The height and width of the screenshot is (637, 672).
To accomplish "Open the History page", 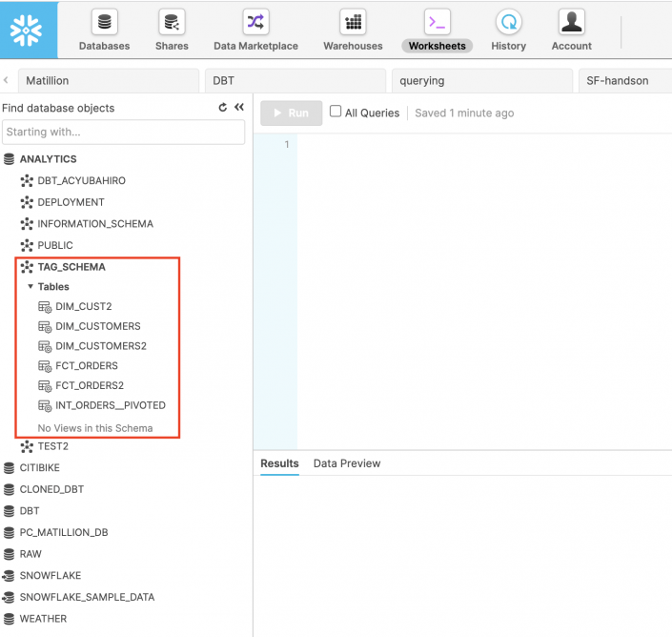I will pos(508,31).
